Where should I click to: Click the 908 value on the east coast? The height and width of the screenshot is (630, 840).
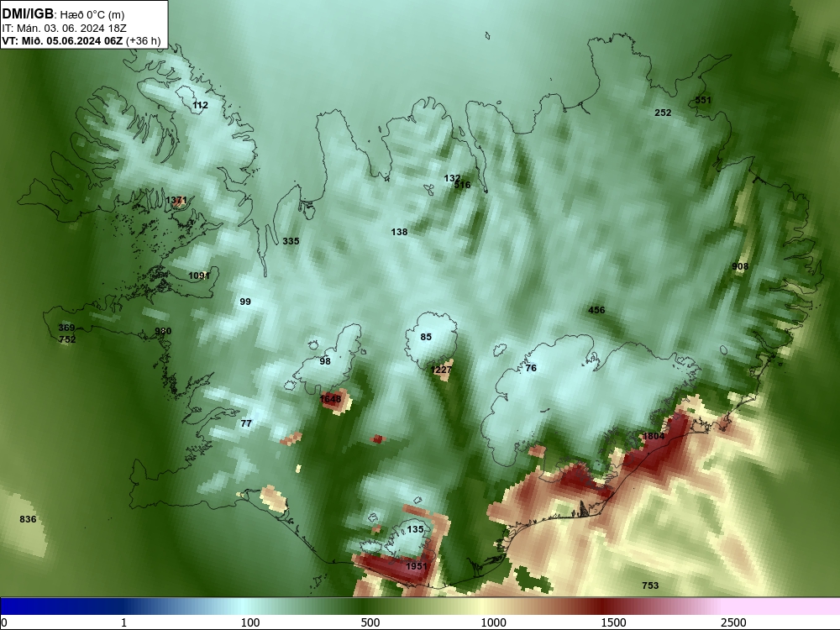tap(740, 266)
